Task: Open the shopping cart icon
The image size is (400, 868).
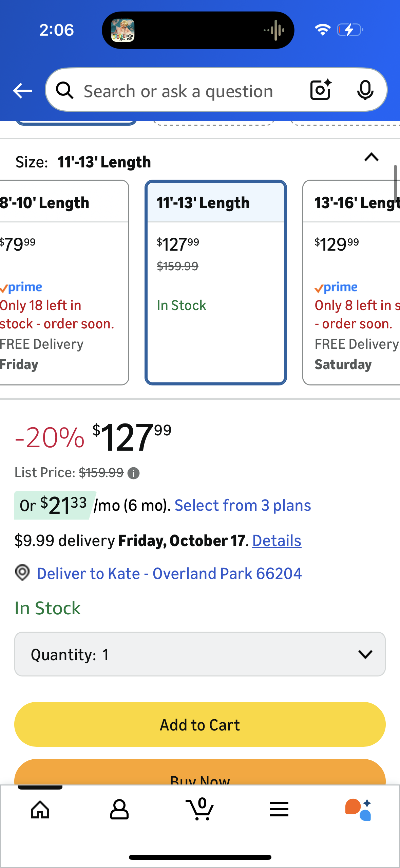Action: click(200, 810)
